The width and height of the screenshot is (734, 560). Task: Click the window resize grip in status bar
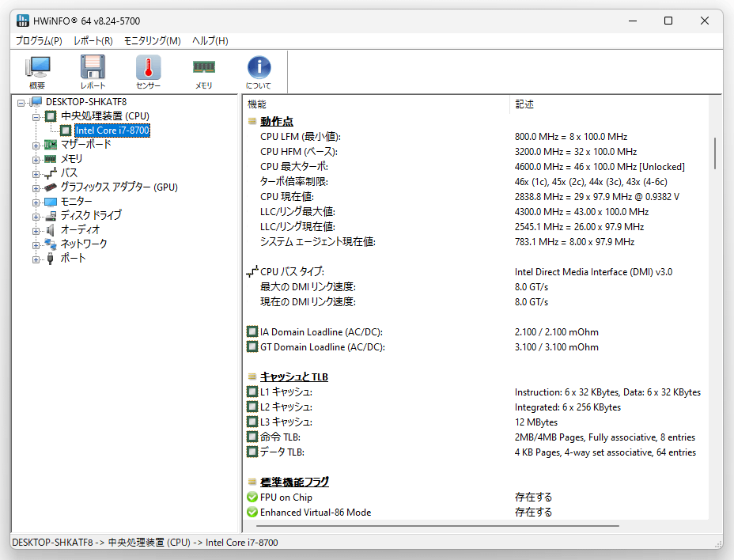[718, 544]
